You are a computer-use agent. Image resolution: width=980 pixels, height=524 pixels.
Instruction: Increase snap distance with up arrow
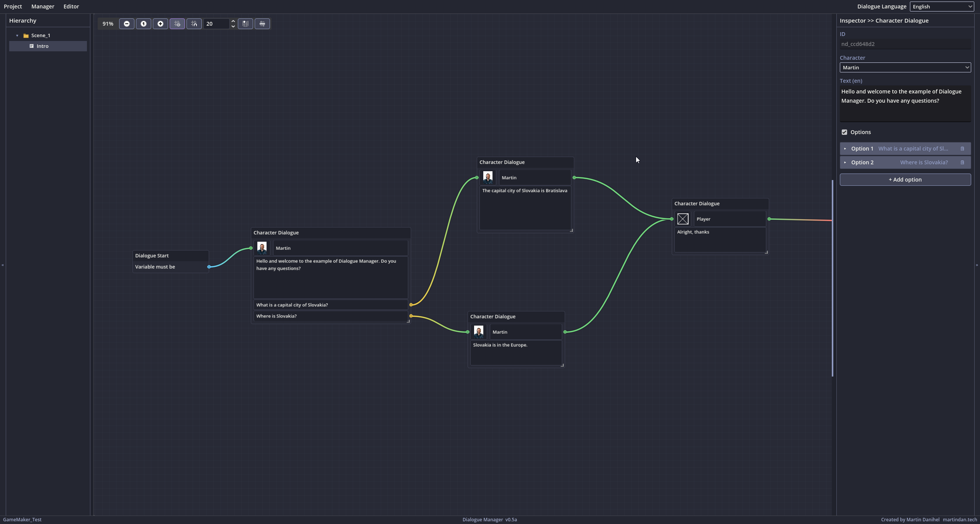pos(233,21)
